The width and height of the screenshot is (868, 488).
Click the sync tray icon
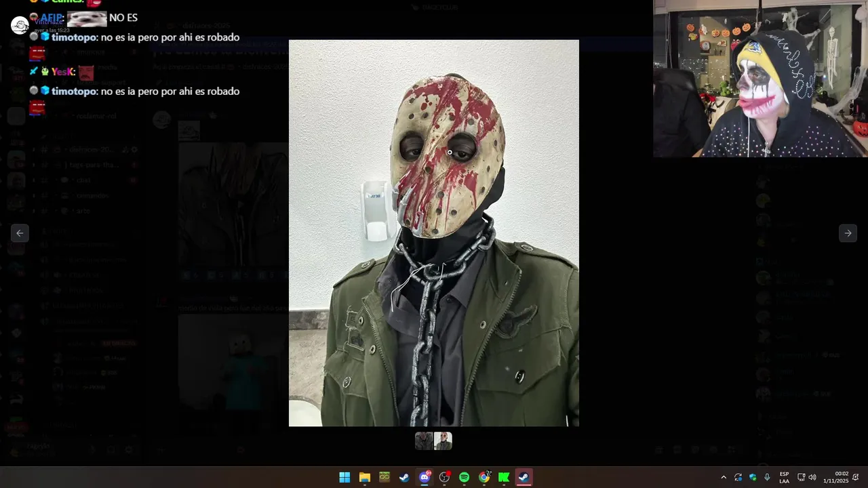pyautogui.click(x=738, y=477)
